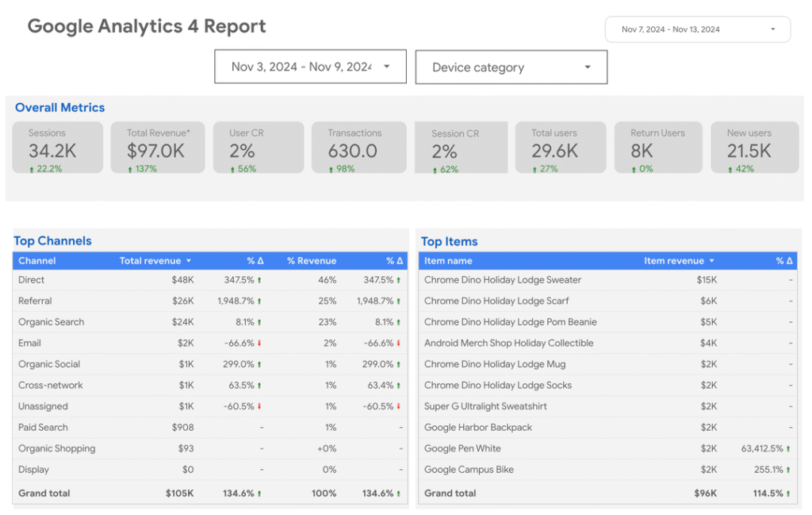Select the Channel column header
The height and width of the screenshot is (515, 812).
(x=37, y=261)
